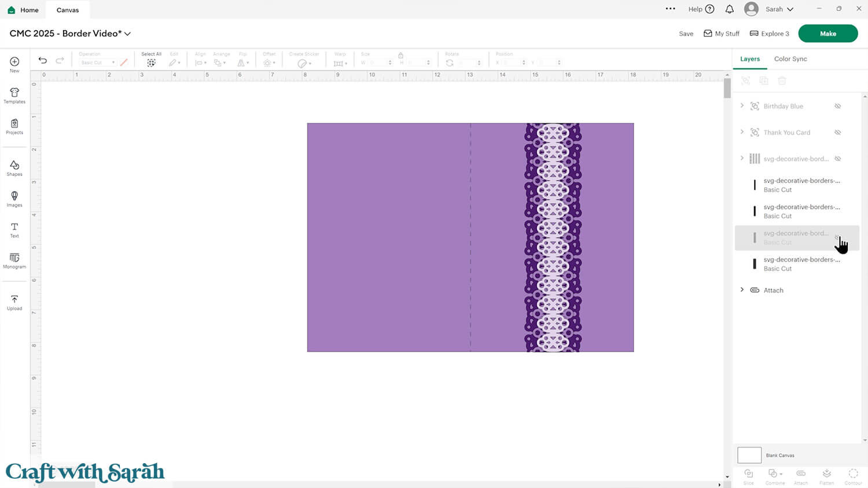Click the Select All icon

coord(151,63)
